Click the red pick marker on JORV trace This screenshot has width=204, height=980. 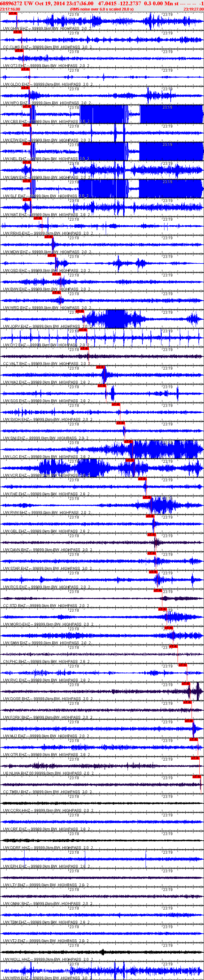point(79,312)
